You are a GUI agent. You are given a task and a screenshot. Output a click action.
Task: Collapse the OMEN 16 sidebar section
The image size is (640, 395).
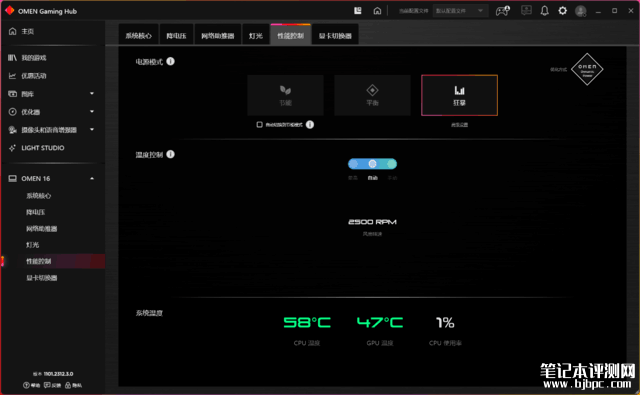coord(92,178)
